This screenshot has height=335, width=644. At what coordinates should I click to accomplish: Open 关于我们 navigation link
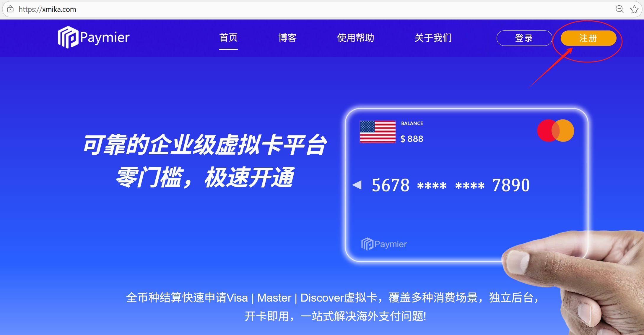433,38
